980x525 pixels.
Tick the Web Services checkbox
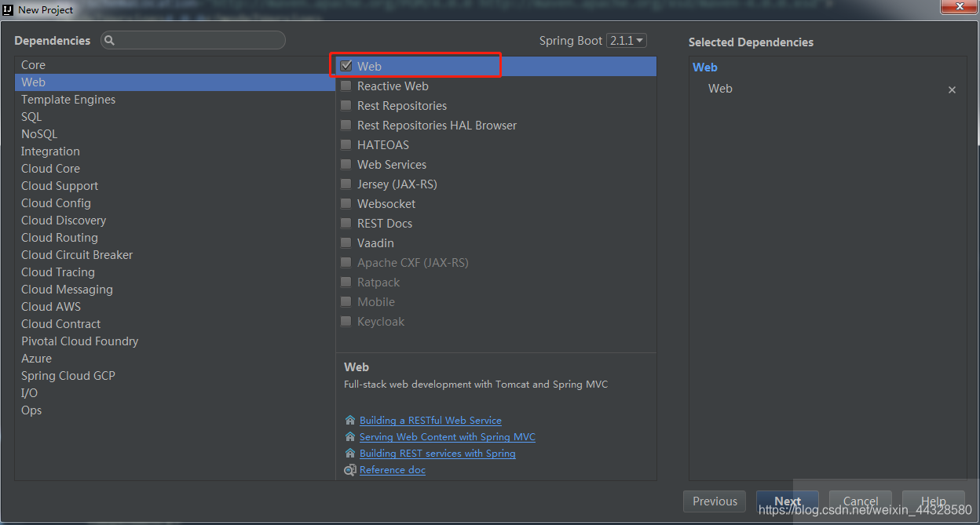pos(346,164)
